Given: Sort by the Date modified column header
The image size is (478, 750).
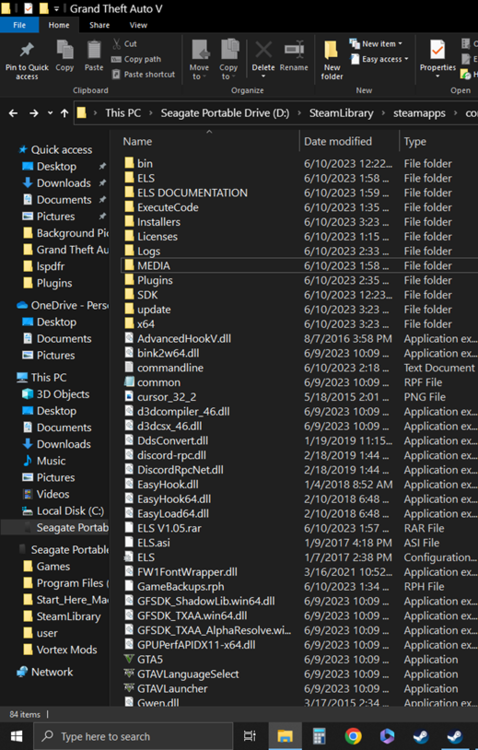Looking at the screenshot, I should pos(338,141).
